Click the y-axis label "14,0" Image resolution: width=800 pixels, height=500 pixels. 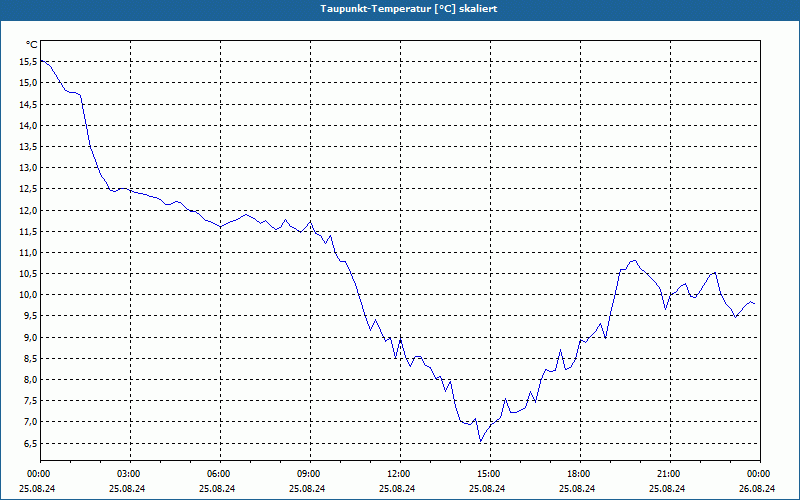(x=28, y=126)
